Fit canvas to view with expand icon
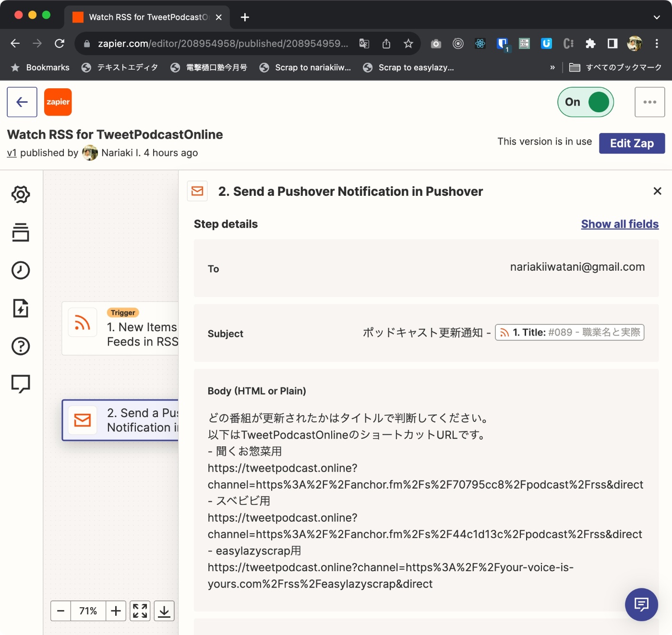The height and width of the screenshot is (635, 672). tap(140, 611)
